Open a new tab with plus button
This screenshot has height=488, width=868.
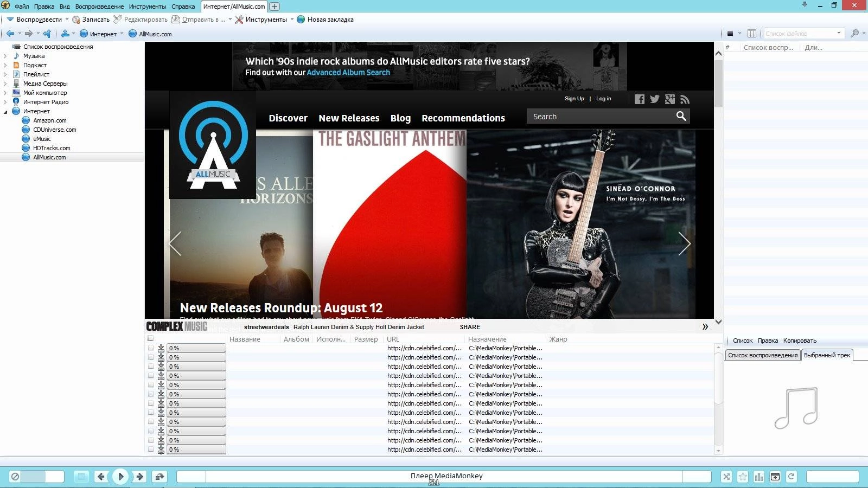click(275, 7)
